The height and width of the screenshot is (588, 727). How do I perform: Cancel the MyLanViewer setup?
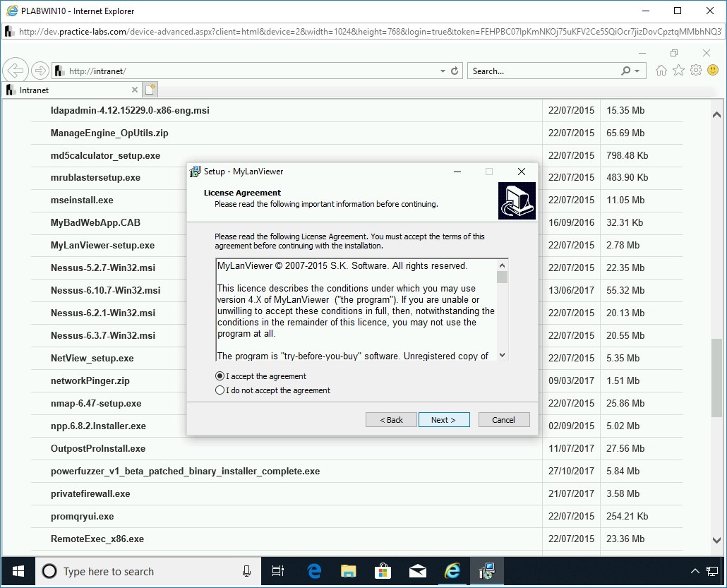click(x=503, y=420)
